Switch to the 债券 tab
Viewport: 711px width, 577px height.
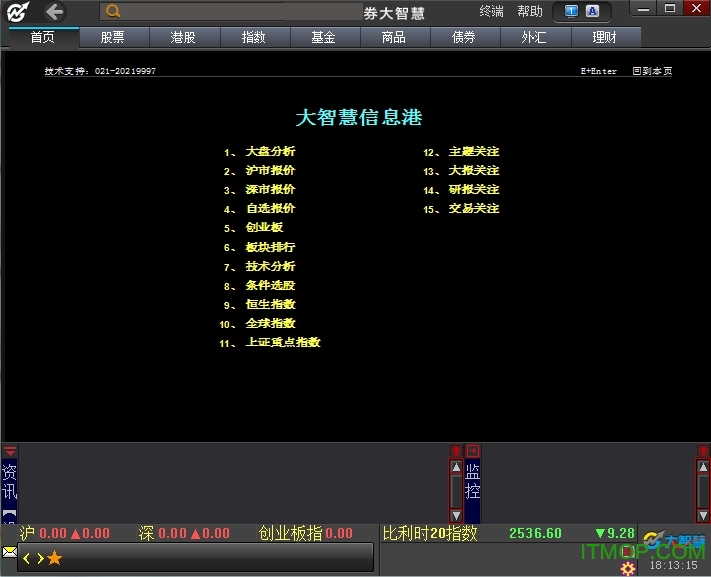464,37
